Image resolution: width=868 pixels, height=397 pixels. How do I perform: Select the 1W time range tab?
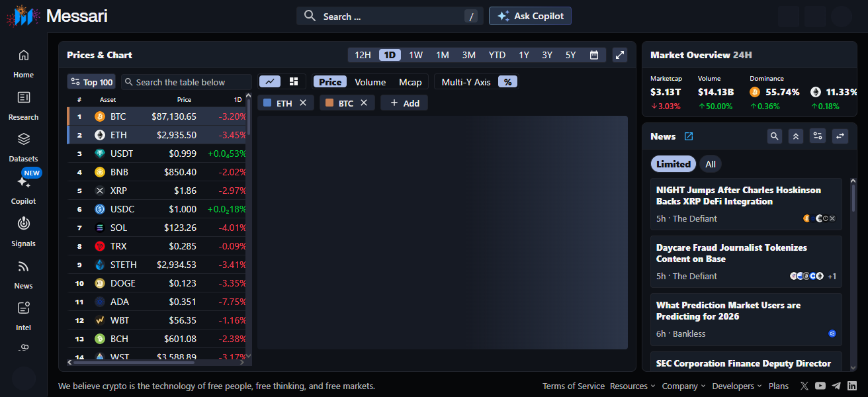(x=415, y=55)
